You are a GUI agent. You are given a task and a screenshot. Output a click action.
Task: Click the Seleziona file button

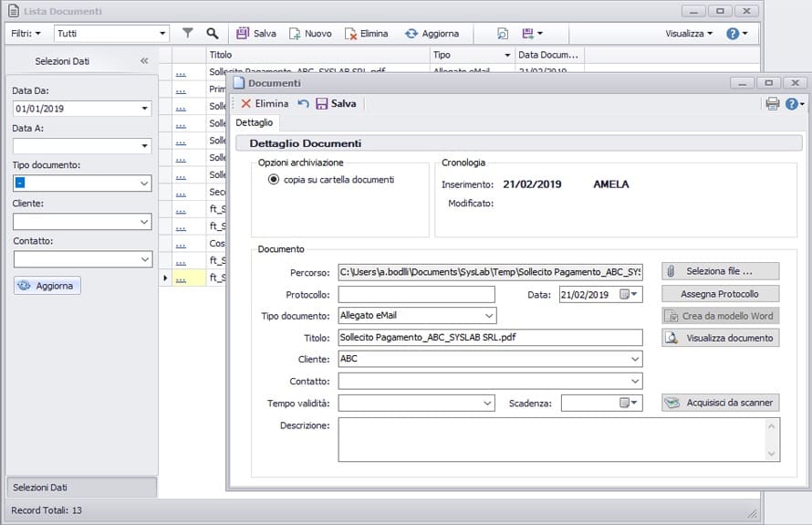click(x=720, y=271)
